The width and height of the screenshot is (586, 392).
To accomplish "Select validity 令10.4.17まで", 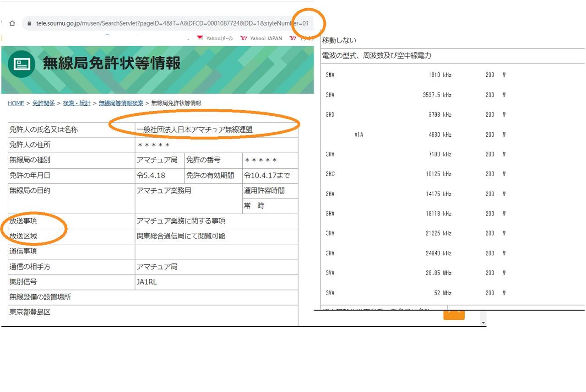I will click(x=267, y=176).
